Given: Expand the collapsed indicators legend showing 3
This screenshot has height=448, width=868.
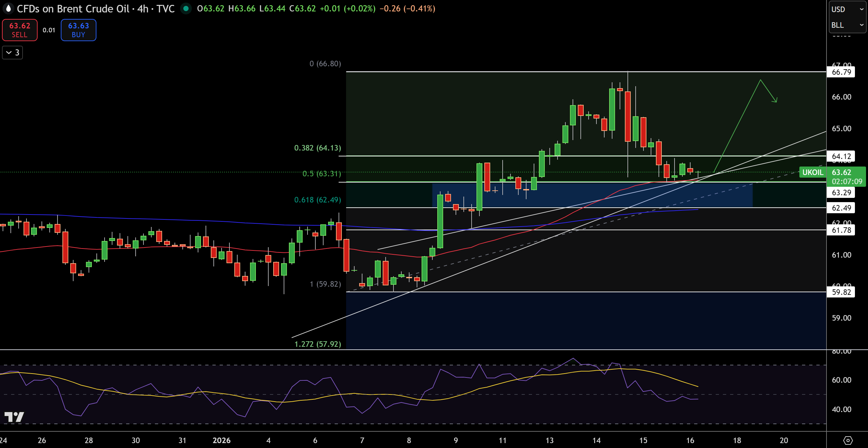Looking at the screenshot, I should (12, 53).
